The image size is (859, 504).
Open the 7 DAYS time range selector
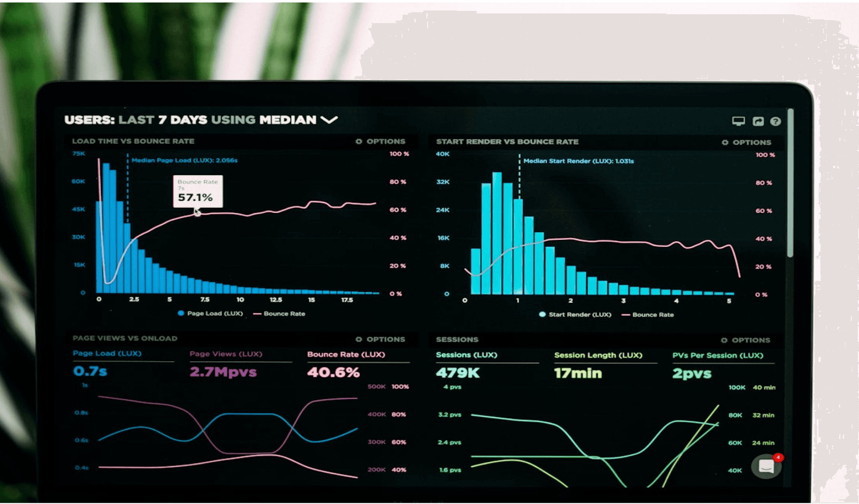click(183, 120)
